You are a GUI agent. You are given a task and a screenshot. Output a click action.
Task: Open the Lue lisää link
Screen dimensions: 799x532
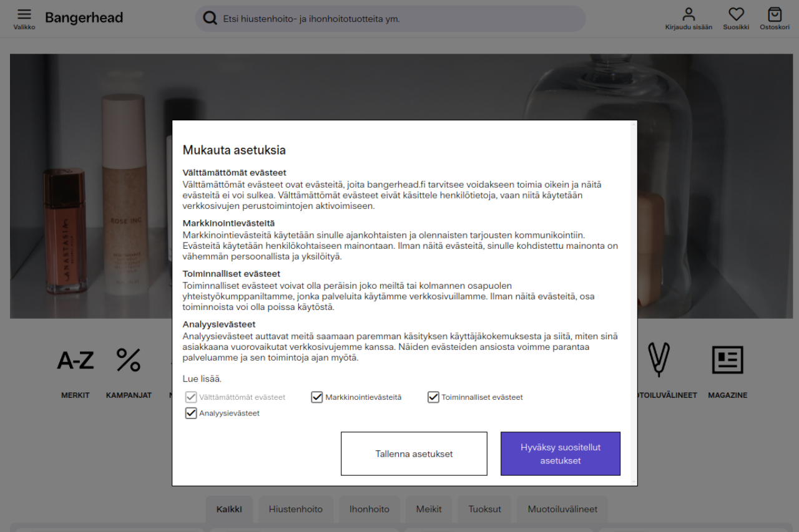coord(202,379)
